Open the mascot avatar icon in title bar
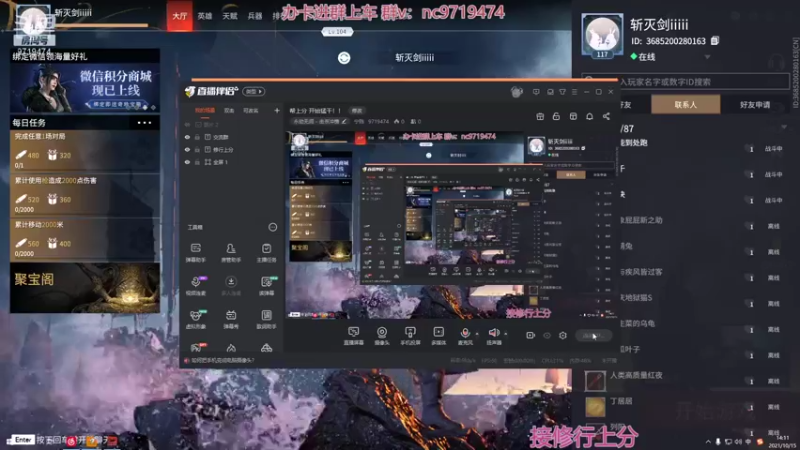Image resolution: width=800 pixels, height=450 pixels. coord(516,92)
